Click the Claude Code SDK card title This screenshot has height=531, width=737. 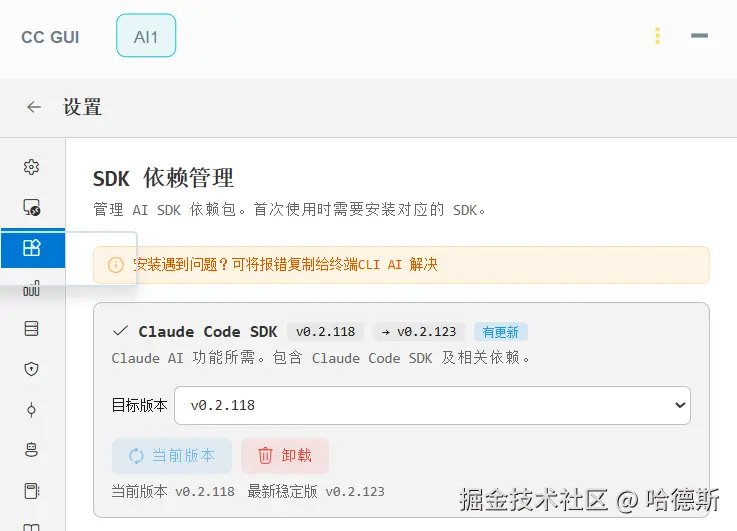pyautogui.click(x=208, y=332)
